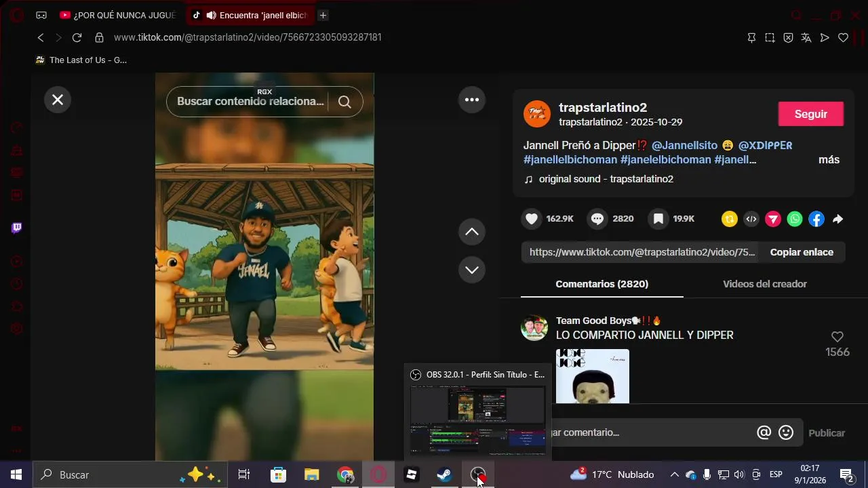Click the browser address bar URL
868x488 pixels.
point(248,38)
